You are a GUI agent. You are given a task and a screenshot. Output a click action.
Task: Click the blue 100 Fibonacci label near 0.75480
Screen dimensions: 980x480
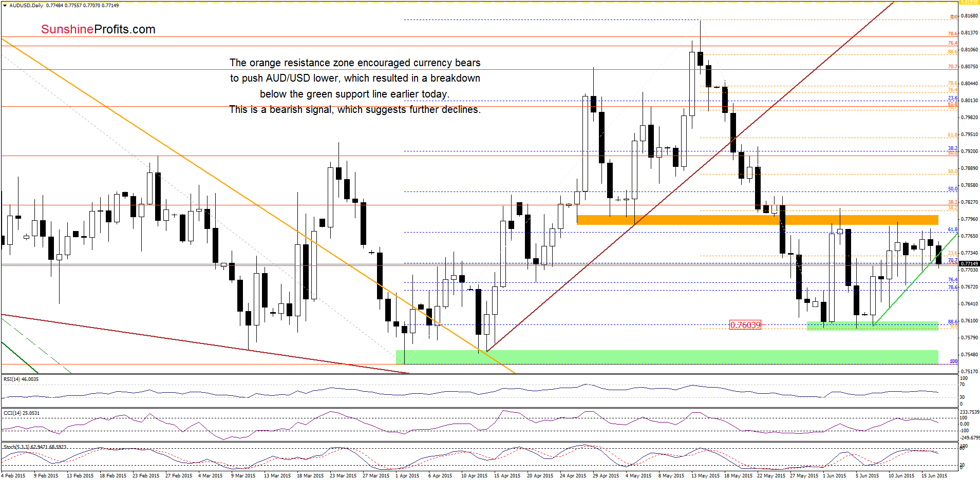pyautogui.click(x=953, y=361)
